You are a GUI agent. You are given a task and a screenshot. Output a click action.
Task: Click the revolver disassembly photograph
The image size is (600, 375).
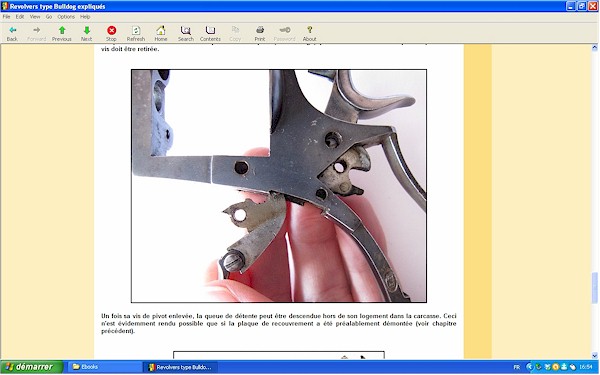[x=279, y=186]
